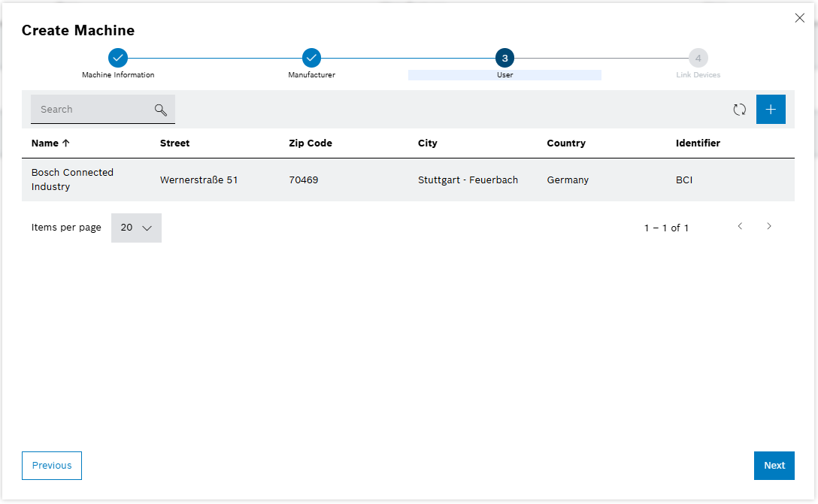Screen dimensions: 818x504
Task: Open the Items per page dropdown
Action: 136,228
